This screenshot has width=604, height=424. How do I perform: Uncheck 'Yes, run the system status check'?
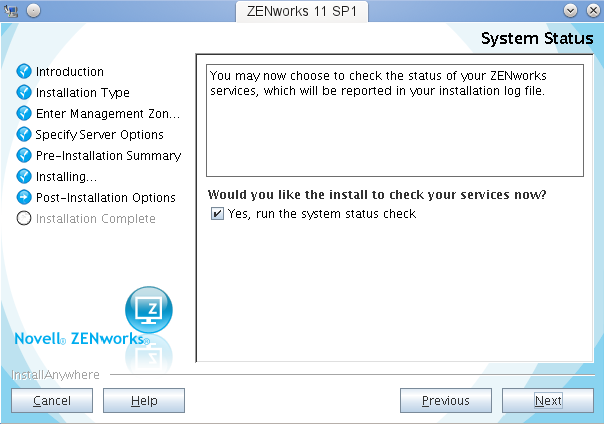[217, 214]
